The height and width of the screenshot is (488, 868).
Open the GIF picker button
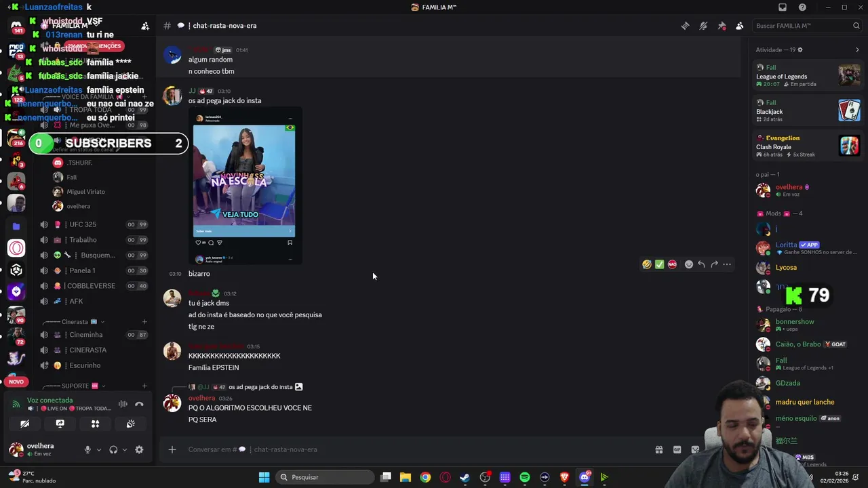click(x=677, y=449)
